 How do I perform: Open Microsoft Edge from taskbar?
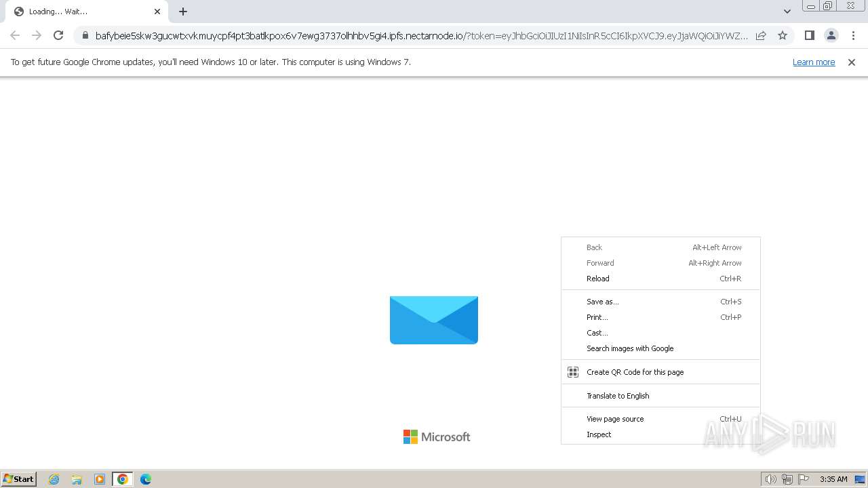coord(146,479)
